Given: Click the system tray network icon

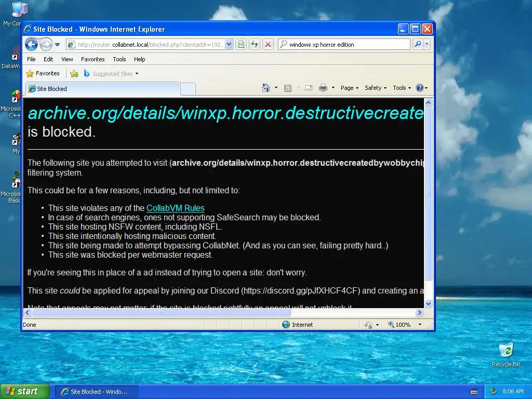Looking at the screenshot, I should 494,392.
